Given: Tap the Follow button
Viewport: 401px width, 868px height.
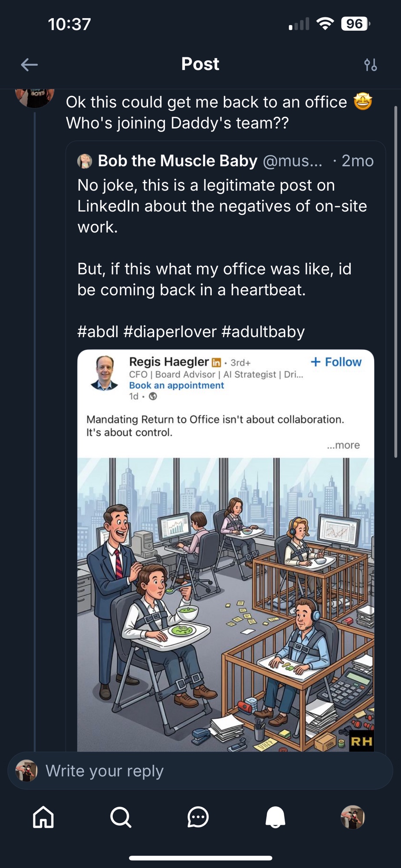Looking at the screenshot, I should (336, 362).
